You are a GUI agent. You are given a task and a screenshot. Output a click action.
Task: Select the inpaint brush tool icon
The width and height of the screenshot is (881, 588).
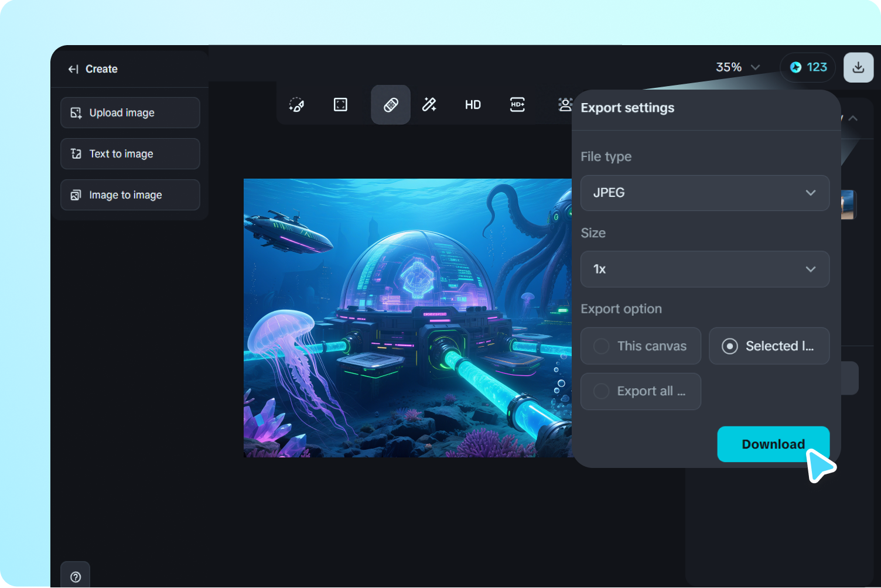pos(296,105)
